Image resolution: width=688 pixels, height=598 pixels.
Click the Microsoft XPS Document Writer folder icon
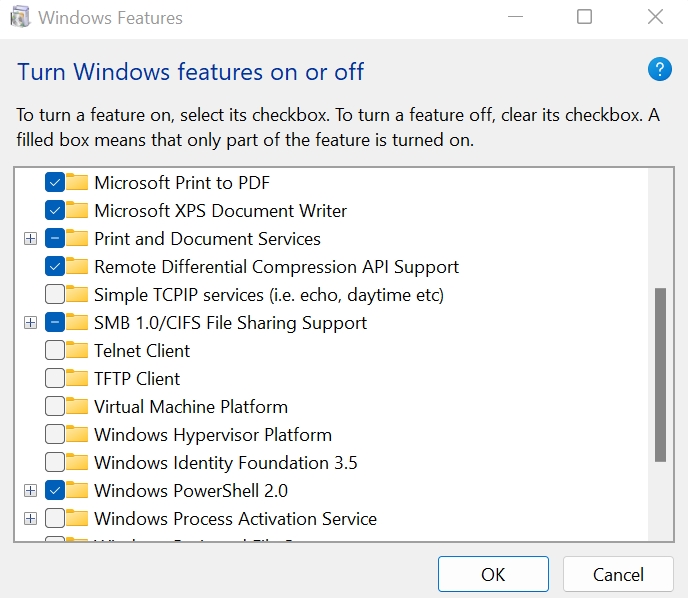tap(77, 210)
